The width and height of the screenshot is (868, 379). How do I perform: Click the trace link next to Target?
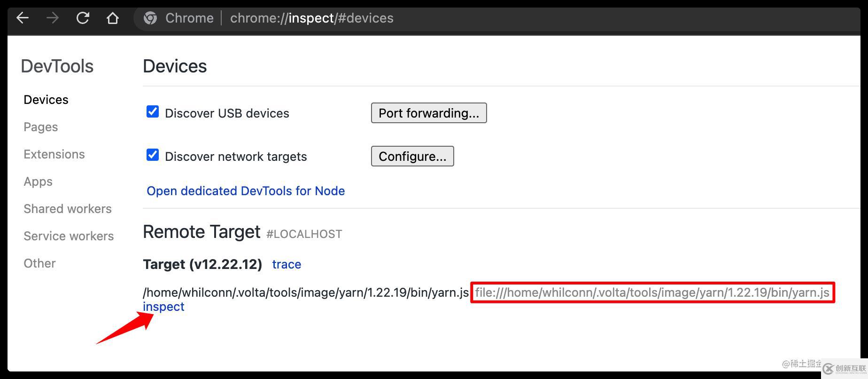pos(287,264)
